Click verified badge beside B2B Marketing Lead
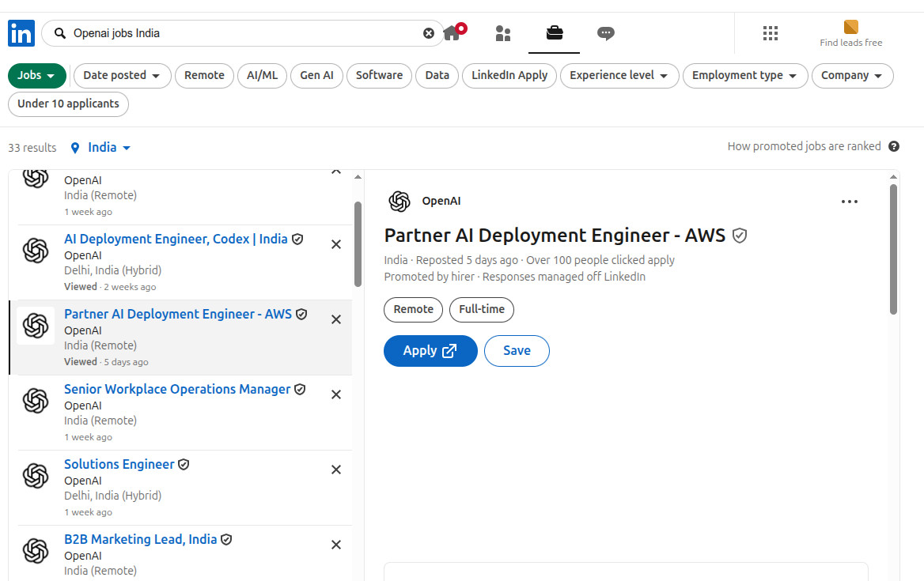The image size is (924, 581). [226, 539]
